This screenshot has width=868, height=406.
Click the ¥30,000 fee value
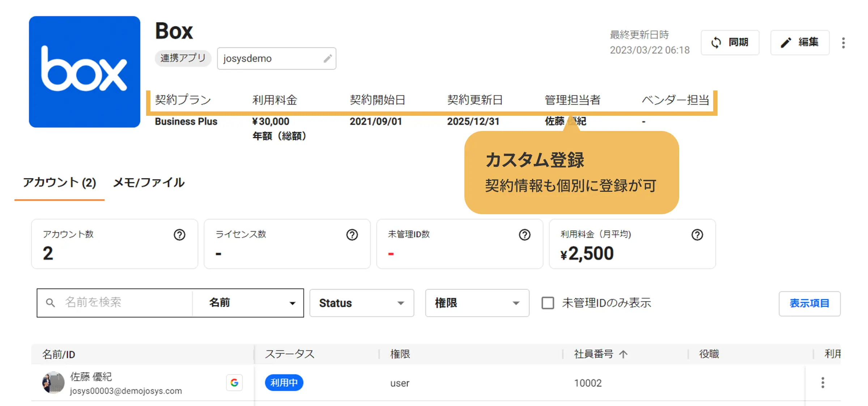271,121
